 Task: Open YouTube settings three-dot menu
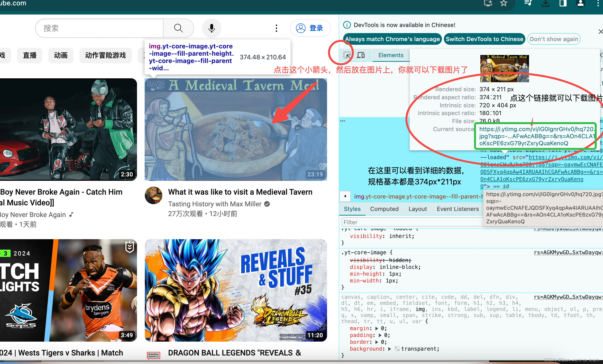(x=276, y=28)
